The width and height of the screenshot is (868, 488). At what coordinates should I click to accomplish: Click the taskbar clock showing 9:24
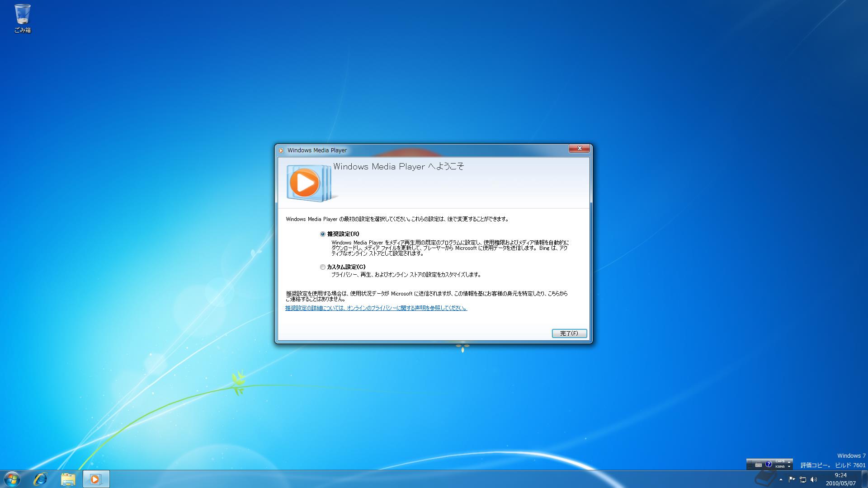pos(841,479)
